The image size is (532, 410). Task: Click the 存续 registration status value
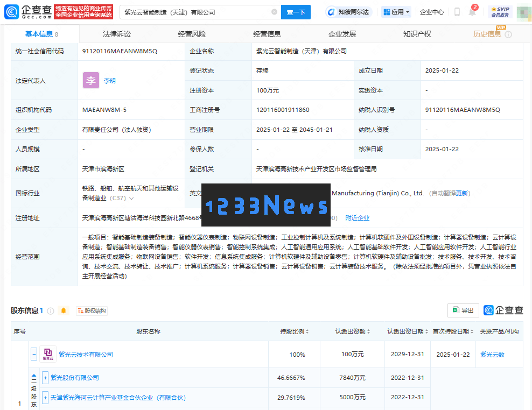tap(262, 70)
